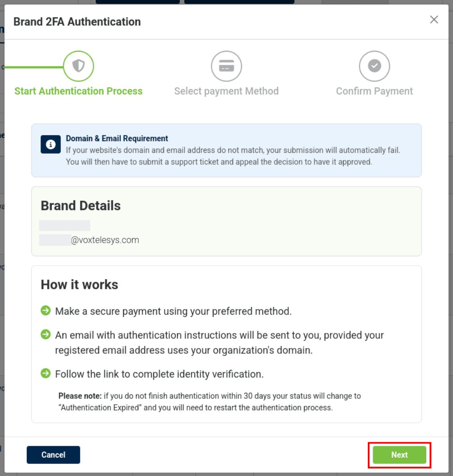Click the 'Brand Details' heading

81,206
